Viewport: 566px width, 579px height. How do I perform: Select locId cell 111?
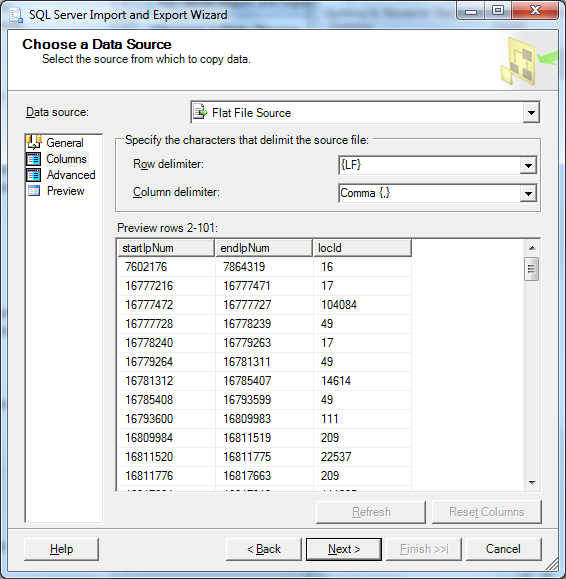coord(363,419)
